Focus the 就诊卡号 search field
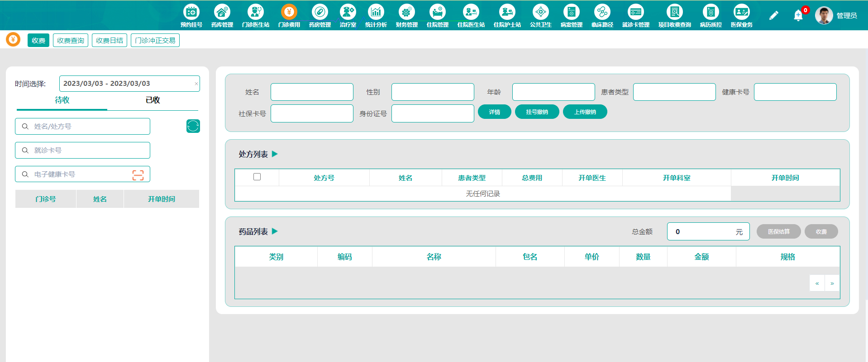Screen dimensions: 868x362 click(82, 150)
